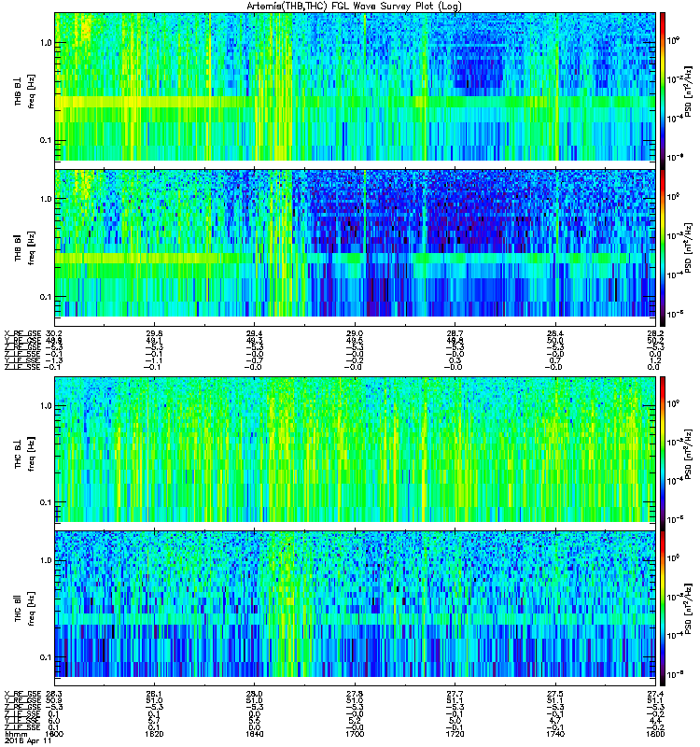Click the 1.0 frequency tick on THC B-parallel panel
Image resolution: width=700 pixels, height=747 pixels.
(46, 560)
